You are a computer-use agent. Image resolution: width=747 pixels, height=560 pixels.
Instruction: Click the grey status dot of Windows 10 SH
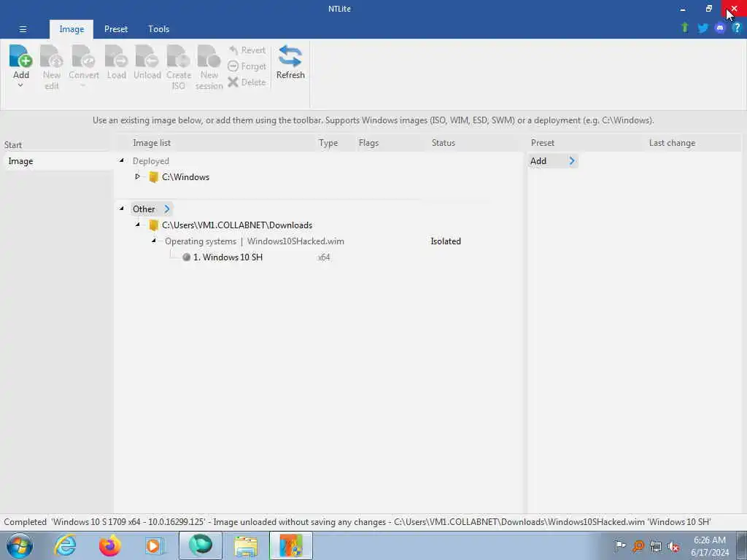point(186,257)
